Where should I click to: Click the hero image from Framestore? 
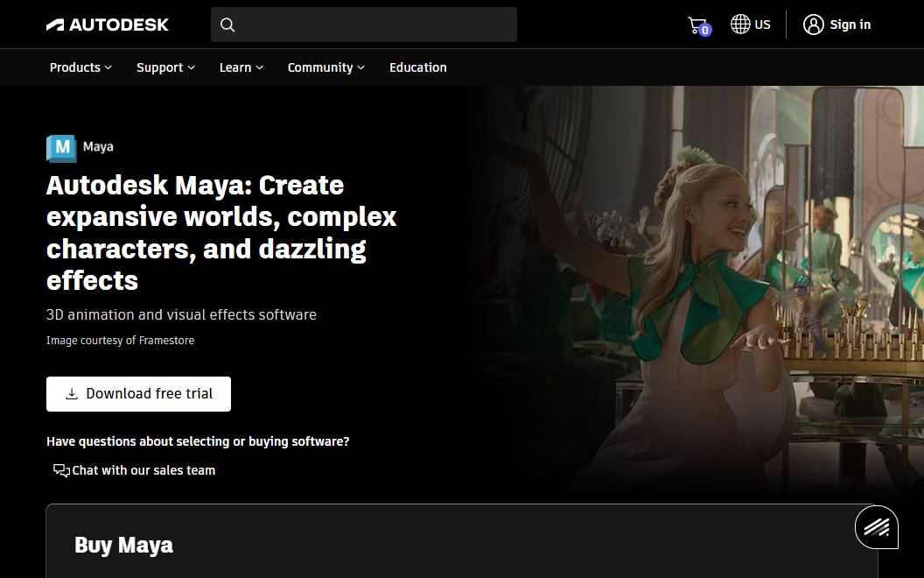[x=700, y=289]
